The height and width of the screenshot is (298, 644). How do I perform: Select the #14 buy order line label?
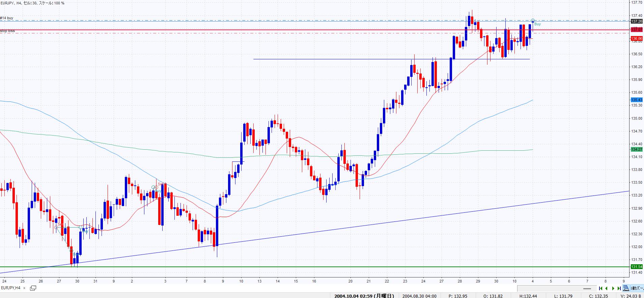point(7,18)
